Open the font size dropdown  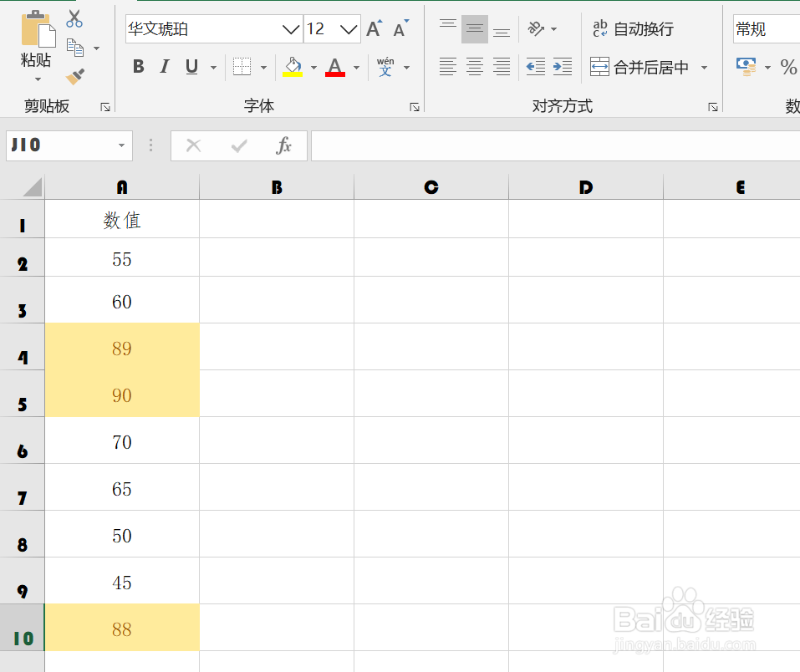coord(349,29)
